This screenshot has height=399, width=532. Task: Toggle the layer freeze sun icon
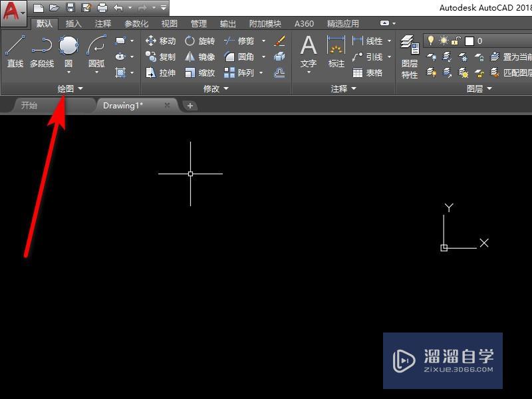[x=444, y=39]
